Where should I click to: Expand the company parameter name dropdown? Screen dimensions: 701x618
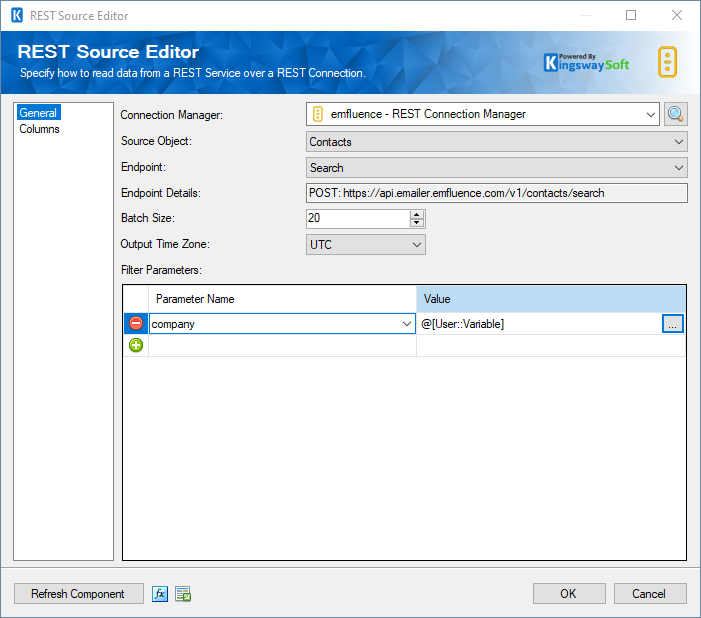point(406,324)
